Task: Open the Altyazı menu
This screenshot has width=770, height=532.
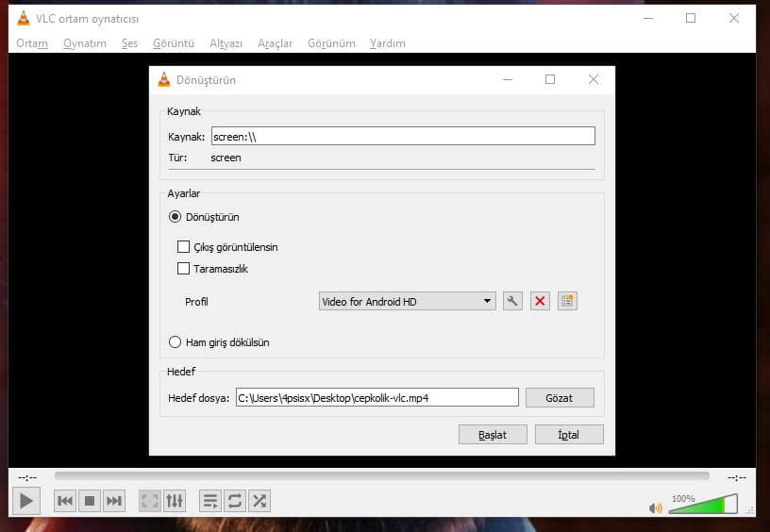Action: click(x=226, y=43)
